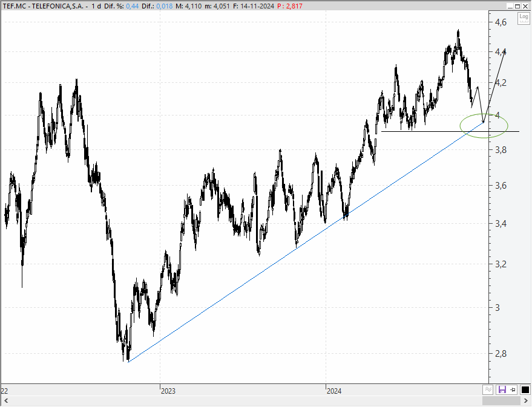
Task: Click the double chevron collapse icon
Action: click(x=488, y=389)
